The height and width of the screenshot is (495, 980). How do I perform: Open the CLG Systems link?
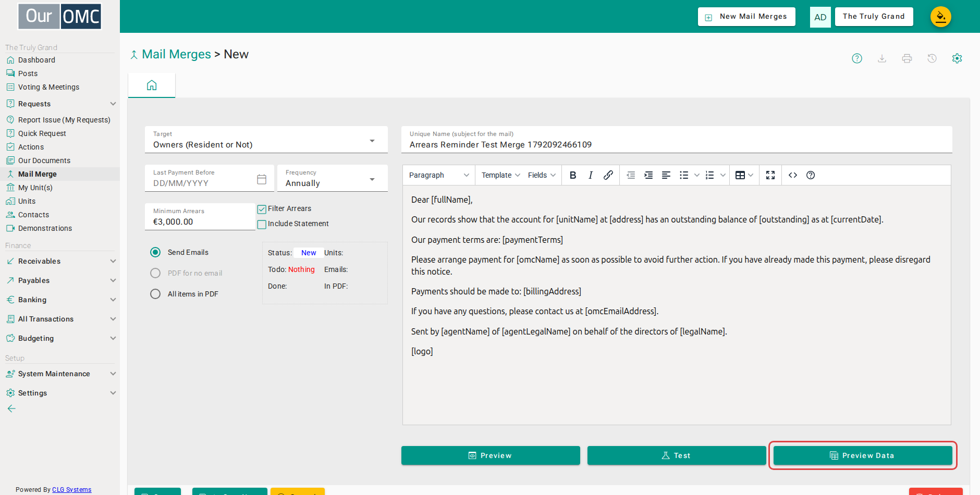[x=71, y=490]
